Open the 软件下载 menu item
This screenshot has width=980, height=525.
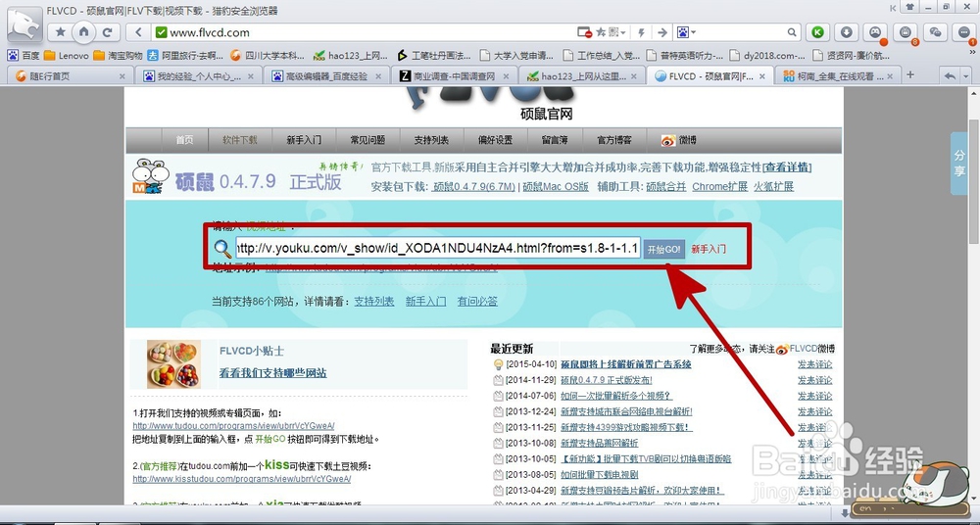(x=240, y=140)
